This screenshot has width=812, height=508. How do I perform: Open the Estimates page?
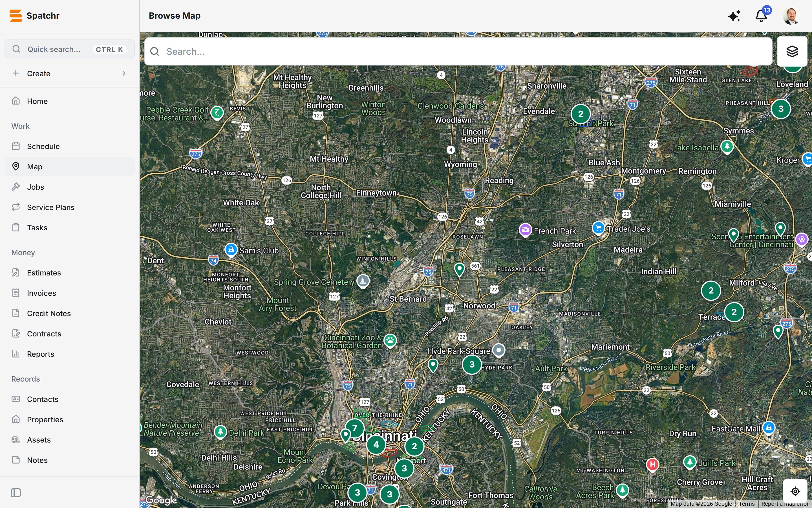click(69, 273)
